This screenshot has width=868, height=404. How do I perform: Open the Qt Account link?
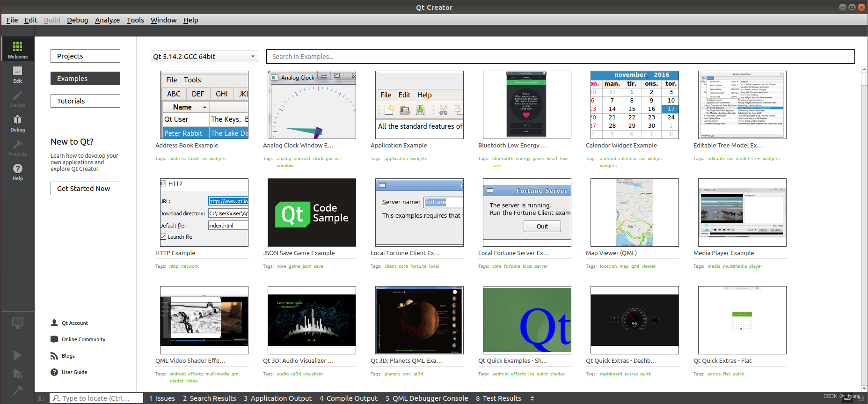tap(75, 323)
